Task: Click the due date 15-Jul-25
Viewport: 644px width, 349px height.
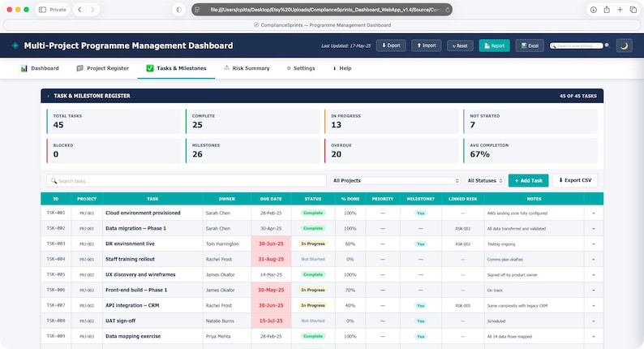Action: [271, 321]
